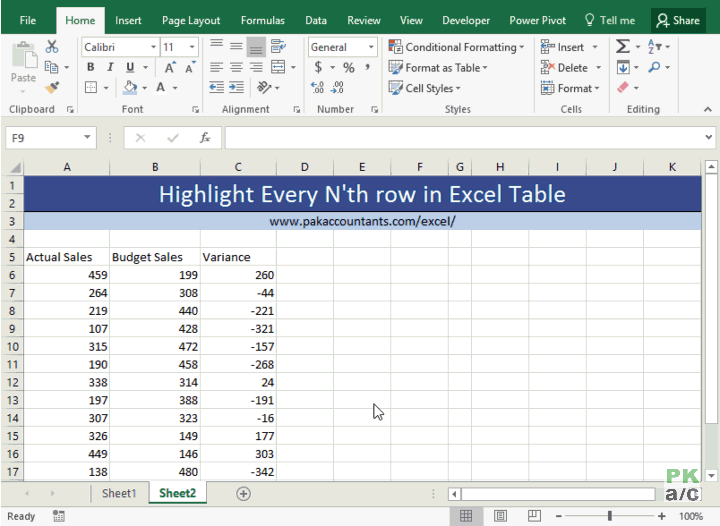Toggle Underline formatting
The width and height of the screenshot is (720, 526).
point(130,67)
